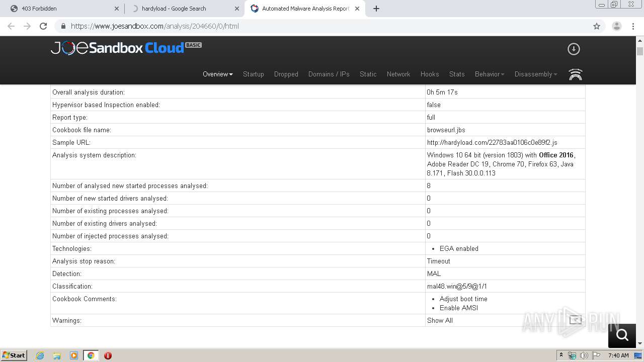Click the signal feed icon in navbar
The width and height of the screenshot is (644, 362).
coord(575,74)
